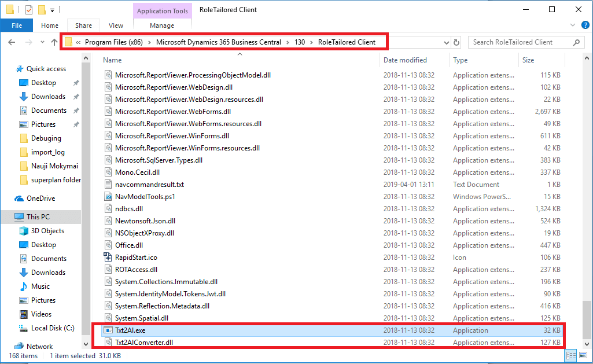
Task: Expand the 130 breadcrumb arrow
Action: tap(311, 42)
